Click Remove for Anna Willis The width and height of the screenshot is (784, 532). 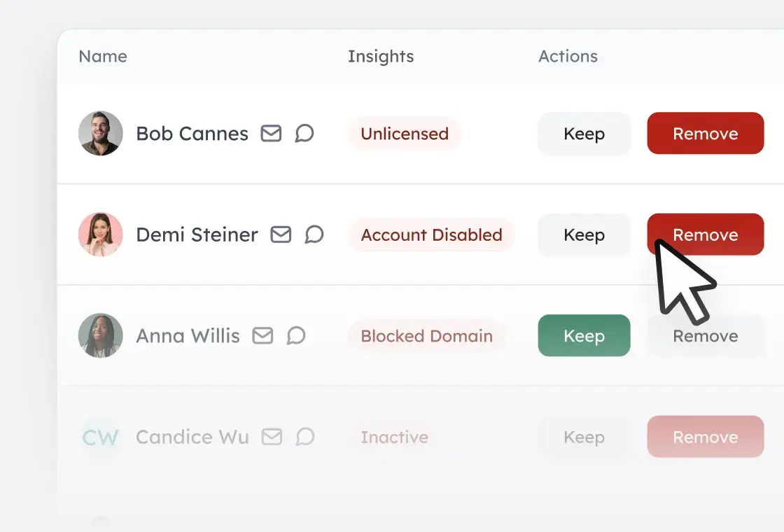(705, 336)
